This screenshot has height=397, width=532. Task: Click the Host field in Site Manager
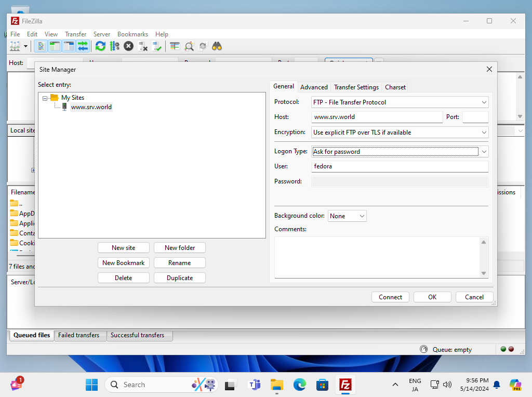[377, 117]
